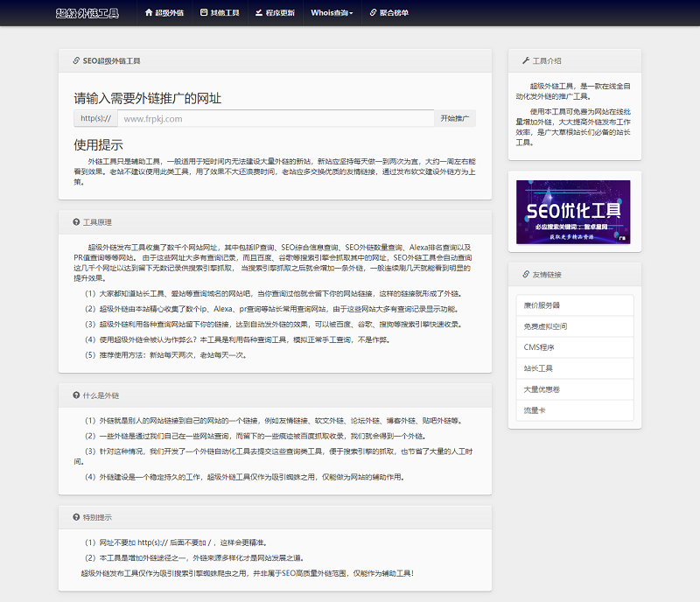Click the link icon beside 聚合榜单
The height and width of the screenshot is (602, 700).
tap(374, 12)
